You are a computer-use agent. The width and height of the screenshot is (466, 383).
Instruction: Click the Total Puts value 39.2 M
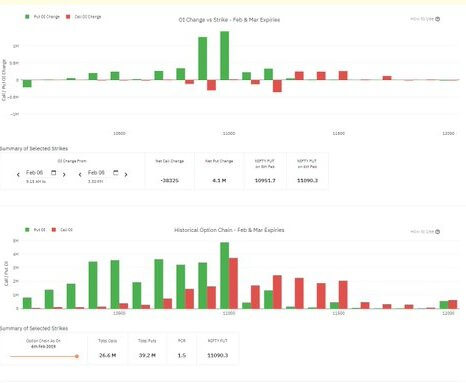coord(147,355)
